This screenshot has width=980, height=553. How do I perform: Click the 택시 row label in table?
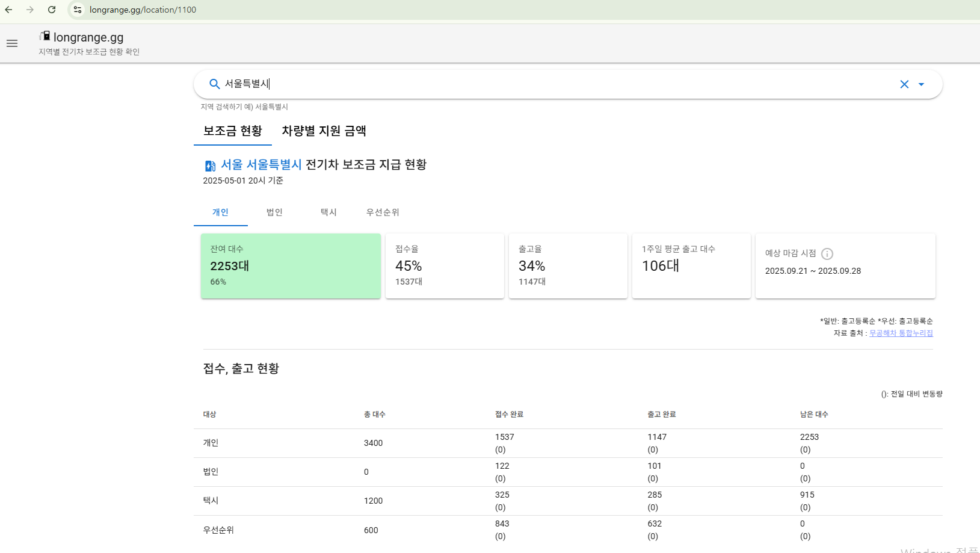211,501
